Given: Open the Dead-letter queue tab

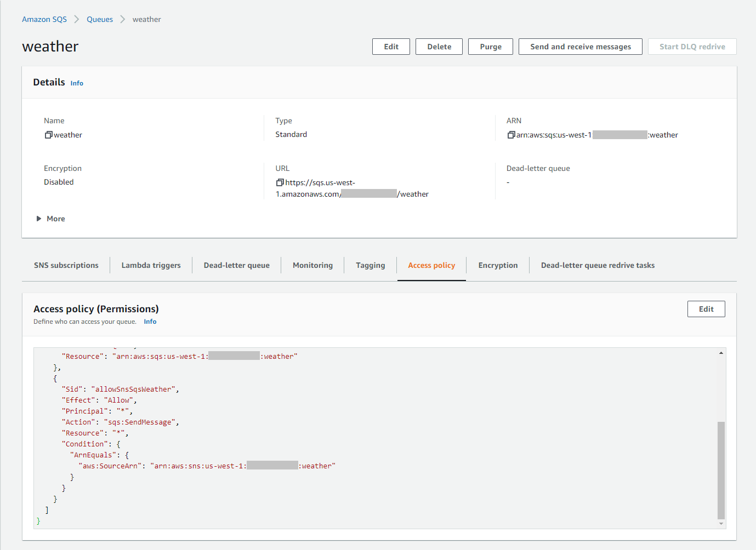Looking at the screenshot, I should 237,265.
